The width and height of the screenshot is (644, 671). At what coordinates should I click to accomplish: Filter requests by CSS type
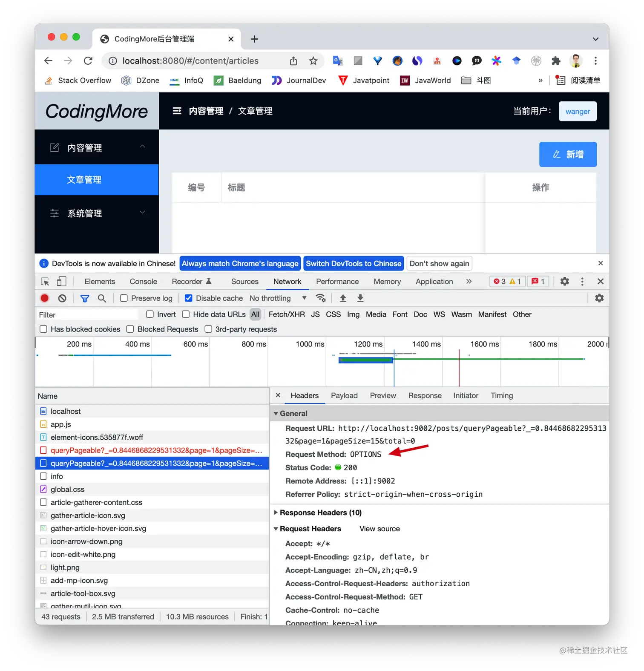pos(333,314)
